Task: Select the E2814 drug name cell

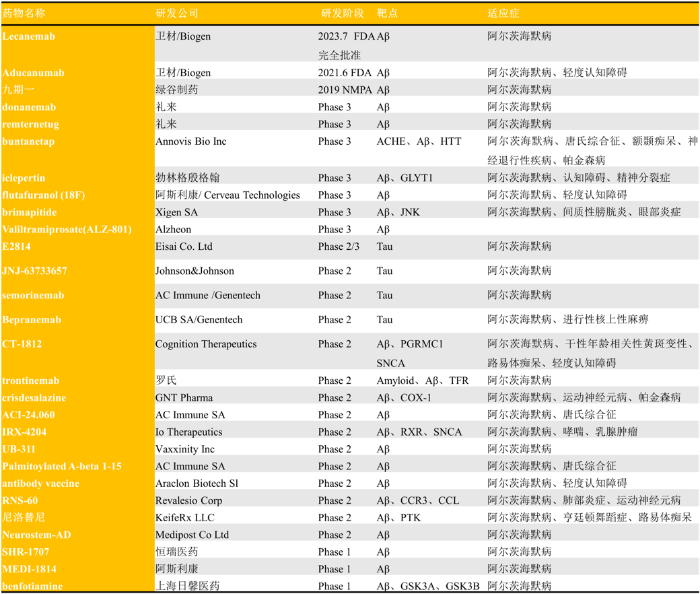Action: point(17,246)
